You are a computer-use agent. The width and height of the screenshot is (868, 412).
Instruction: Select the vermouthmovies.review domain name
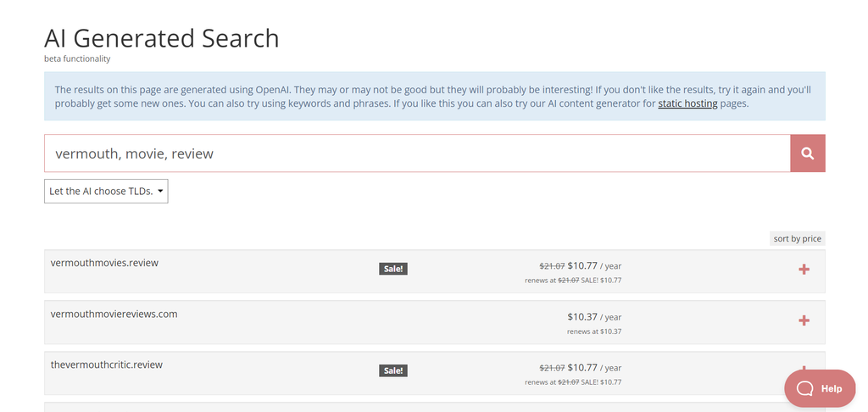[104, 263]
